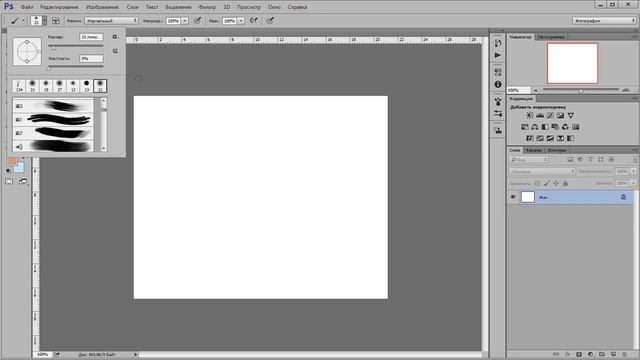
Task: Open the Info panel icon
Action: [498, 84]
